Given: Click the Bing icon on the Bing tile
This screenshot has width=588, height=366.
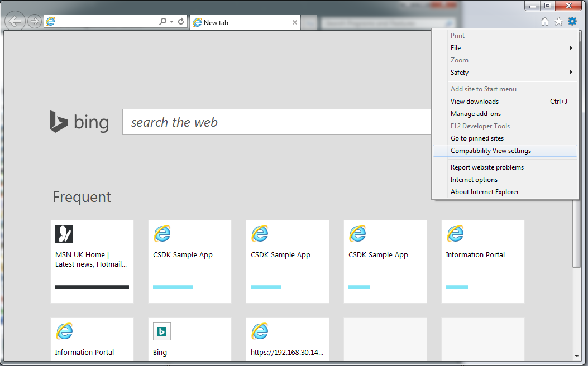Looking at the screenshot, I should pyautogui.click(x=162, y=331).
